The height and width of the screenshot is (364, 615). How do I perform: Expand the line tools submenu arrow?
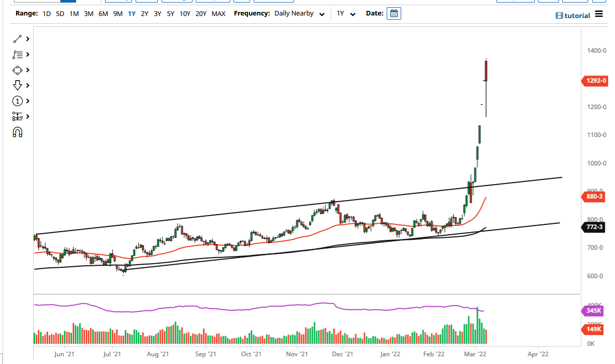[28, 39]
